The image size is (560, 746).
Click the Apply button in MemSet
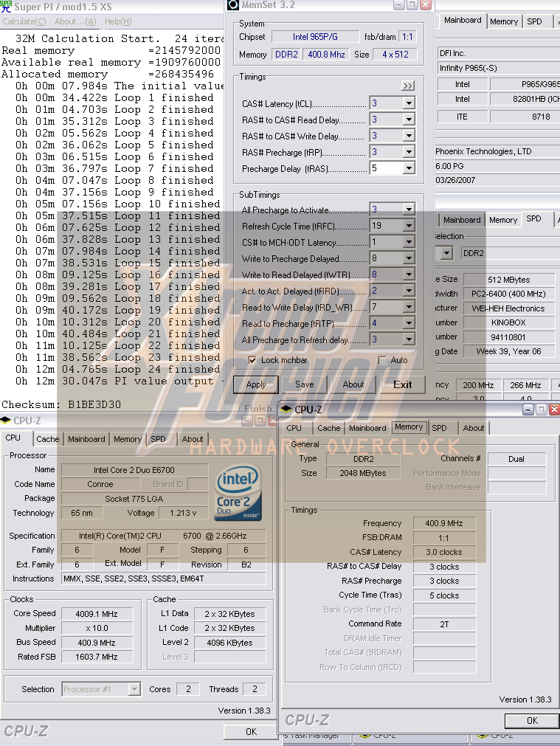click(256, 384)
